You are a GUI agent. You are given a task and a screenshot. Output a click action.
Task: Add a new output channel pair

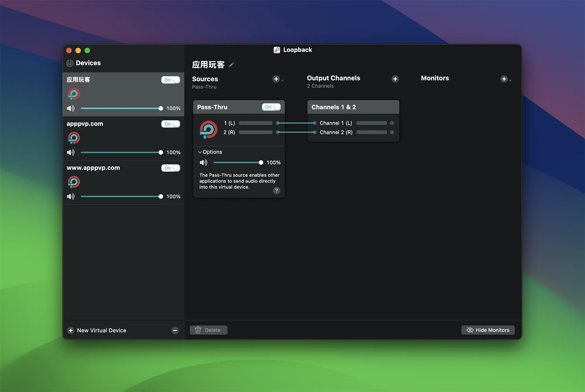395,79
